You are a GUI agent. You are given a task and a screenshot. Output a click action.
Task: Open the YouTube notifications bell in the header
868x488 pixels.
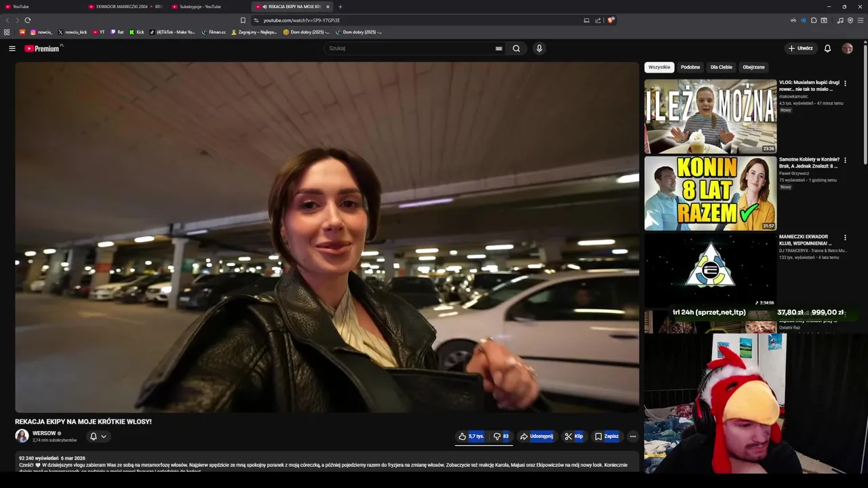[x=827, y=48]
